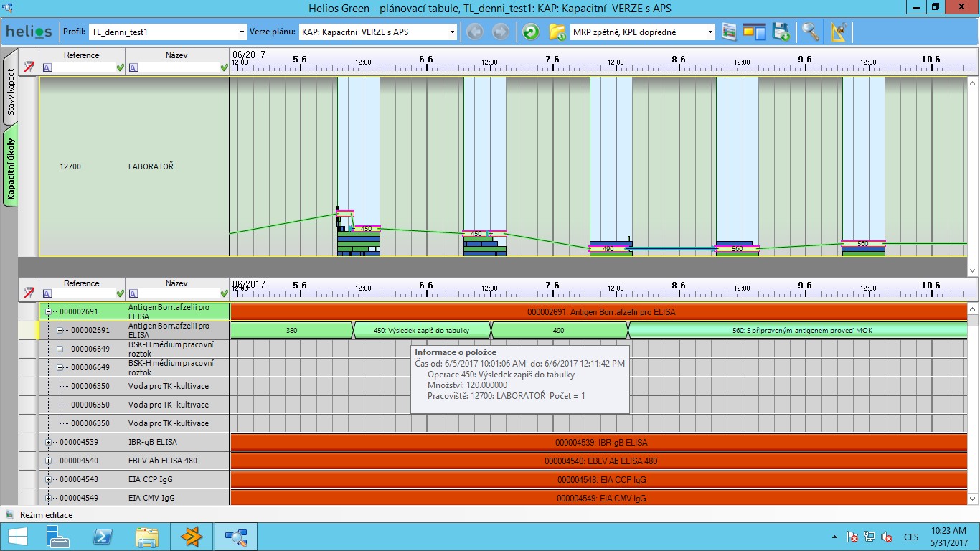Expand the 000004549 EIA CMV IgG node
The image size is (980, 551).
[49, 498]
